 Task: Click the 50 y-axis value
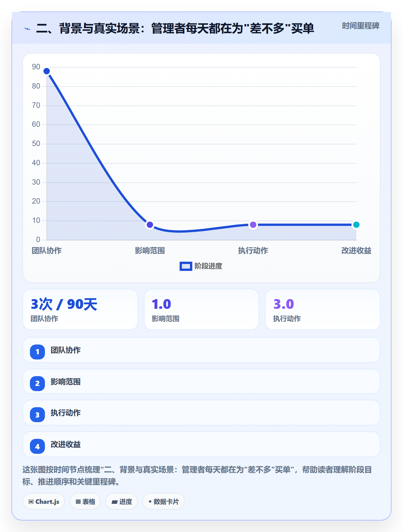(x=36, y=144)
